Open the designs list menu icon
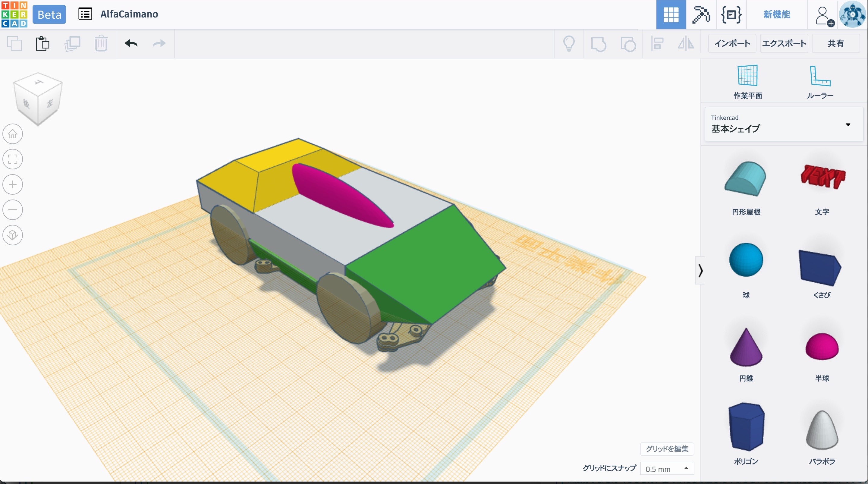The image size is (868, 484). coord(85,14)
